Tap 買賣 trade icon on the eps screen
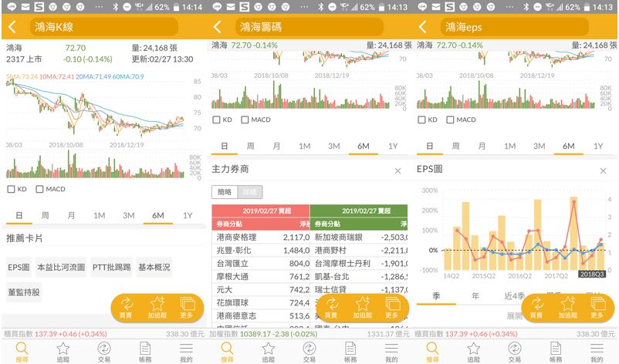This screenshot has height=364, width=619. [536, 308]
